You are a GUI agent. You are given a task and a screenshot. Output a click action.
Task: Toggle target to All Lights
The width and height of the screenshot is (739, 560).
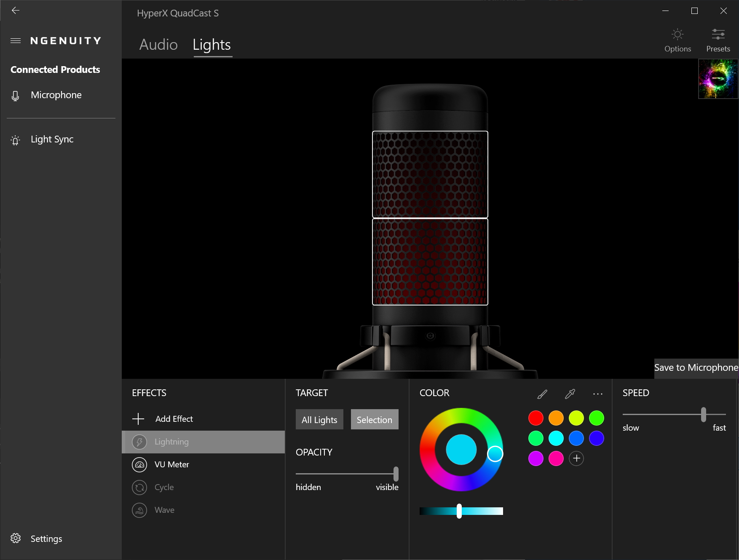(319, 420)
